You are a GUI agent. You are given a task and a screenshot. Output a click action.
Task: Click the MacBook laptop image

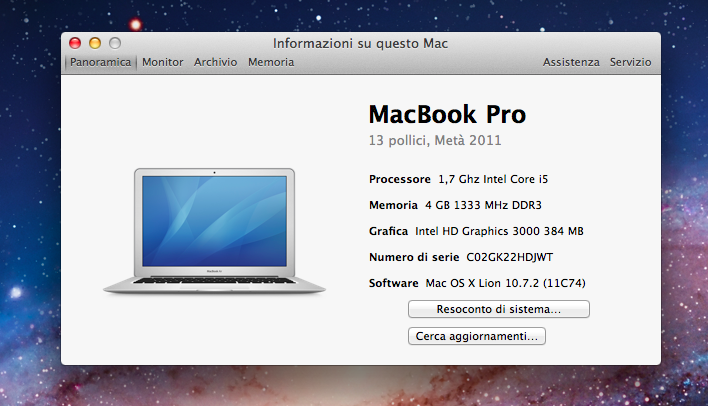(x=214, y=231)
